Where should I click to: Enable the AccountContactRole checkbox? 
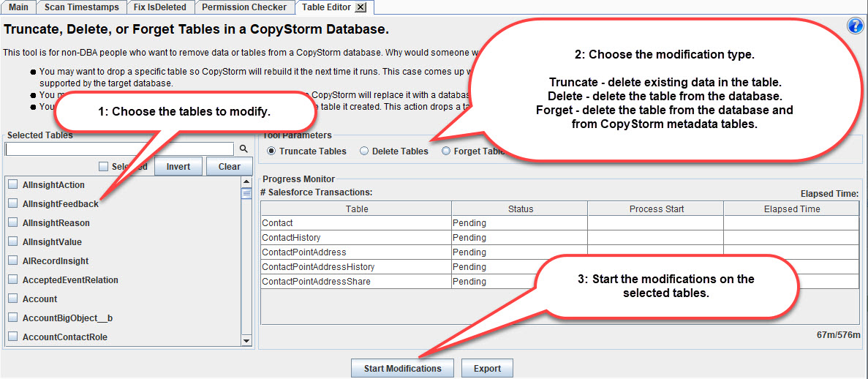click(x=12, y=337)
